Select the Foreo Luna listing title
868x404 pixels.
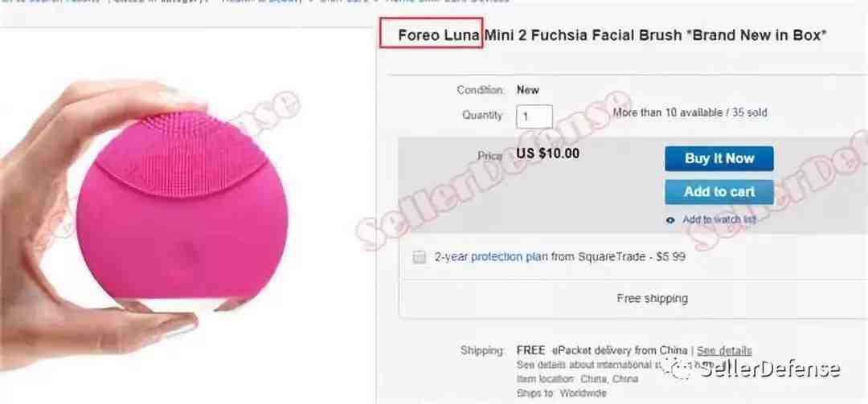tap(612, 35)
